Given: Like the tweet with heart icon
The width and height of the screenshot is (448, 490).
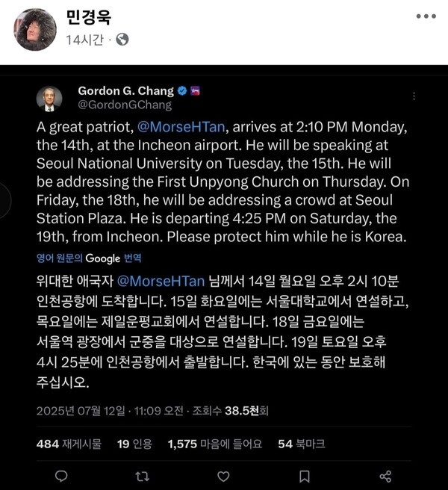Looking at the screenshot, I should click(x=223, y=476).
